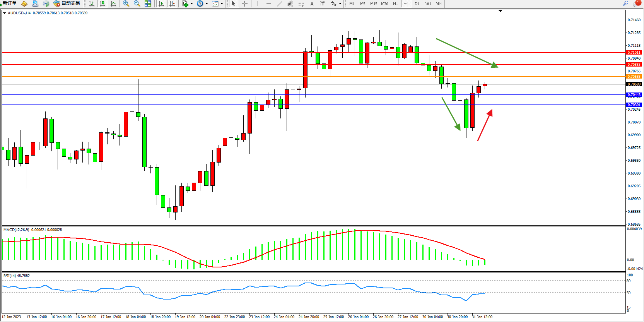
Task: Expand the arrows objects dropdown
Action: coord(340,4)
